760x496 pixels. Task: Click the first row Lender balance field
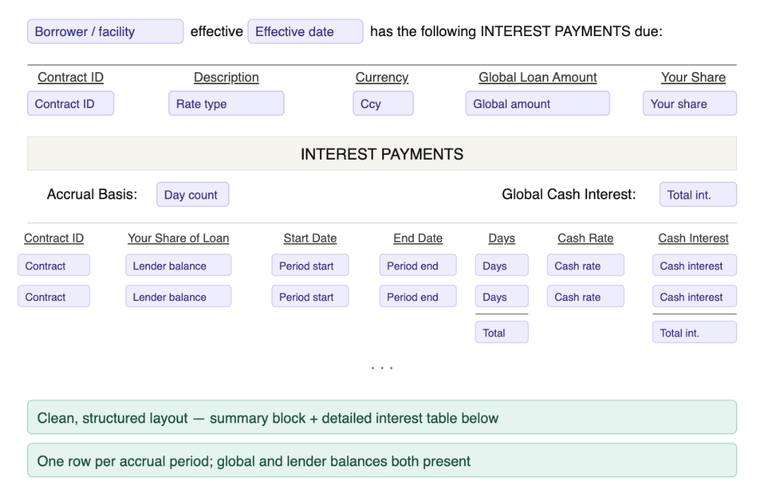[x=178, y=266]
